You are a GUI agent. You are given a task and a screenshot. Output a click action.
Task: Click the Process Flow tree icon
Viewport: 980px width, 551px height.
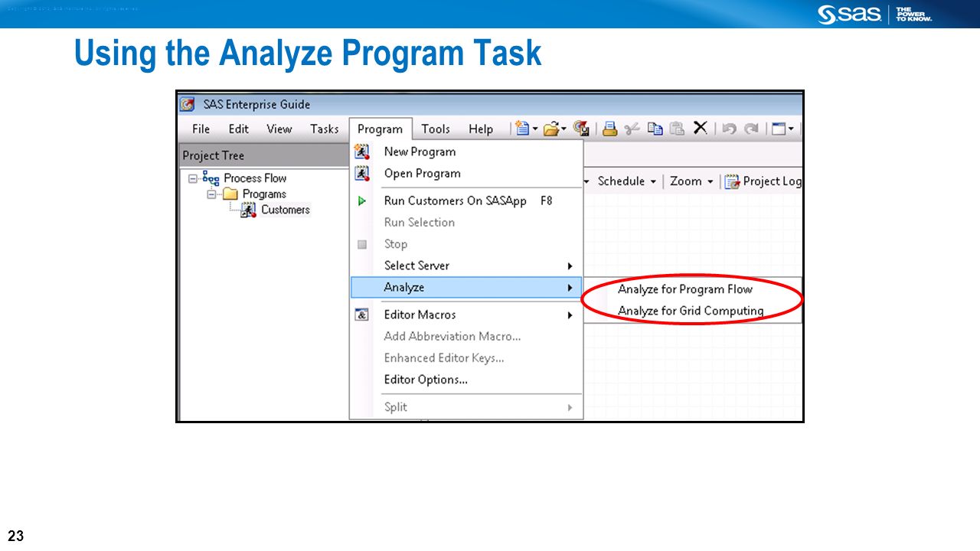click(x=211, y=178)
